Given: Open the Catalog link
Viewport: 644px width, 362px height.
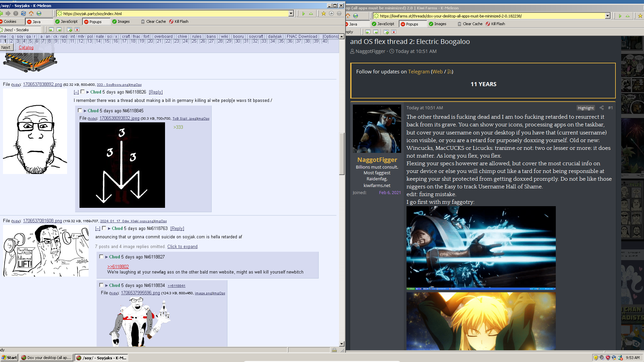Looking at the screenshot, I should (26, 48).
